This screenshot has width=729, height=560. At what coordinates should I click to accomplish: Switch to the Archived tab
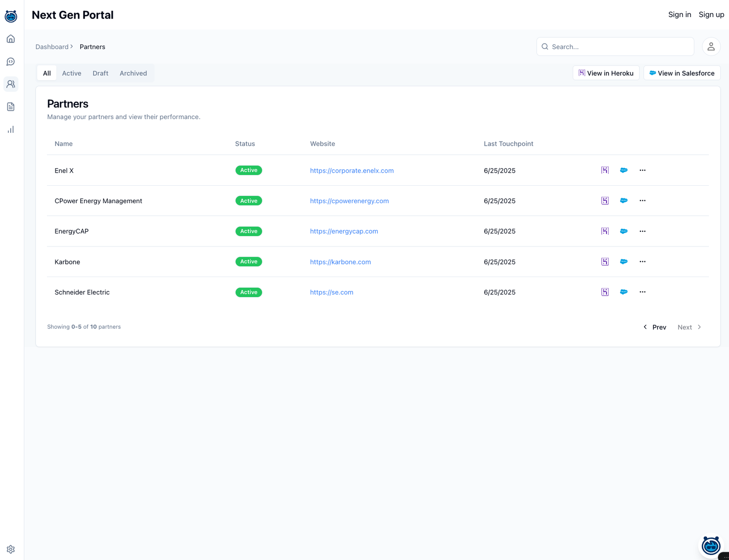(x=133, y=73)
